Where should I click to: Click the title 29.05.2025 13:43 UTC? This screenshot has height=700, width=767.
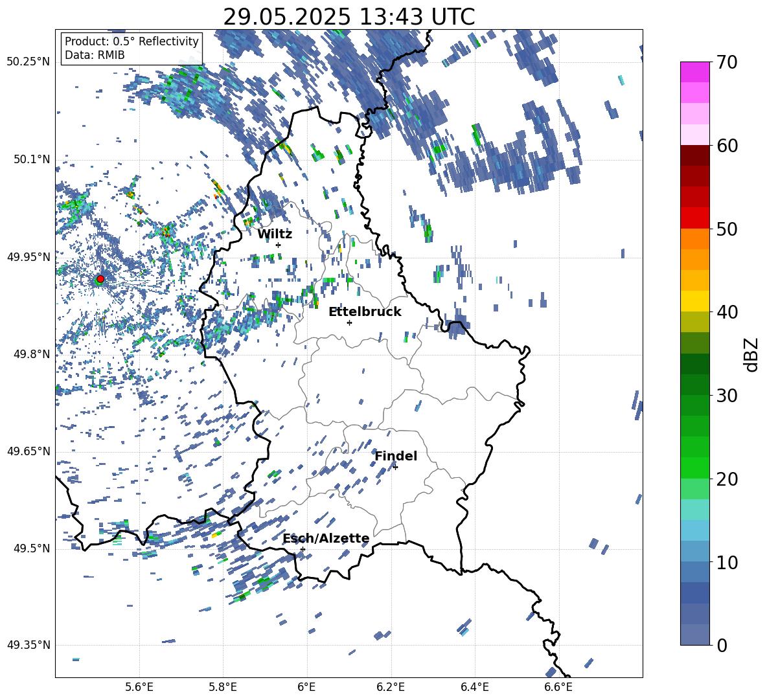click(349, 17)
